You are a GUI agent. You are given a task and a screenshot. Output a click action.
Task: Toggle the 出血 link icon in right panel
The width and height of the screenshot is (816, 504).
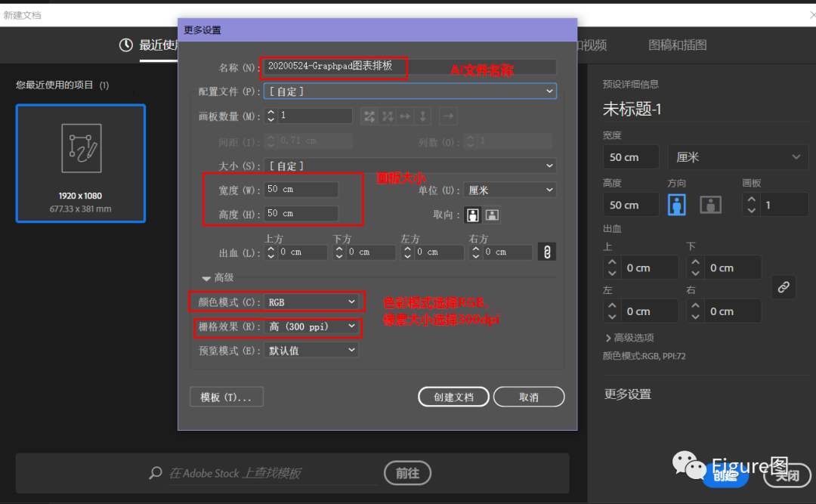784,287
